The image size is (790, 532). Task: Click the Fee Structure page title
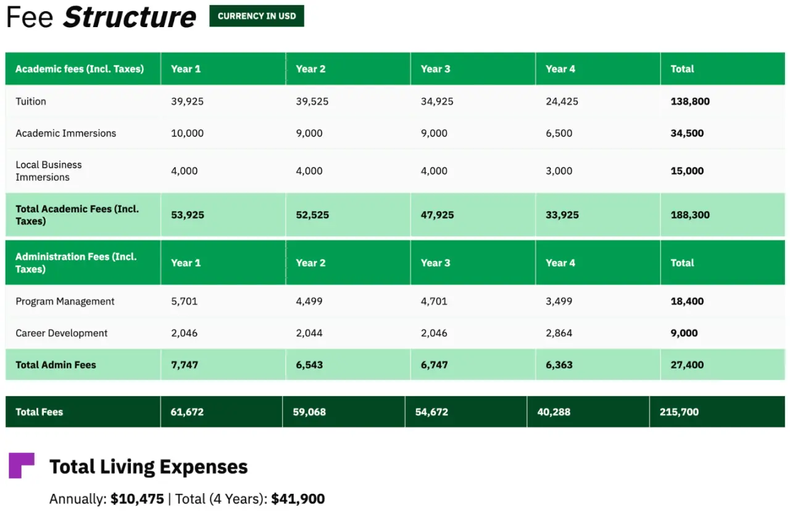(x=101, y=17)
